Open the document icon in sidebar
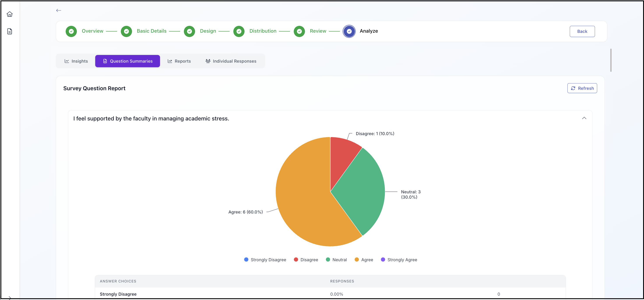Viewport: 644px width, 300px height. pos(9,31)
